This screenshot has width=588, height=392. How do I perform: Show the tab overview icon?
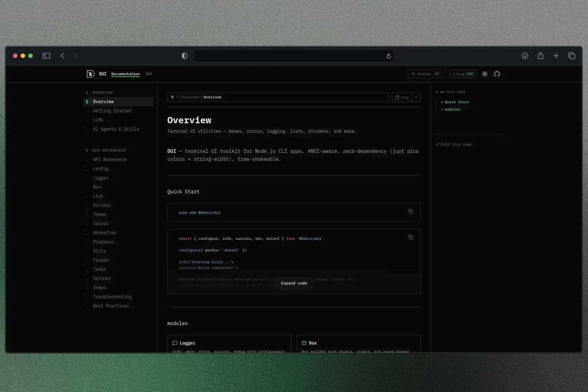click(x=572, y=56)
